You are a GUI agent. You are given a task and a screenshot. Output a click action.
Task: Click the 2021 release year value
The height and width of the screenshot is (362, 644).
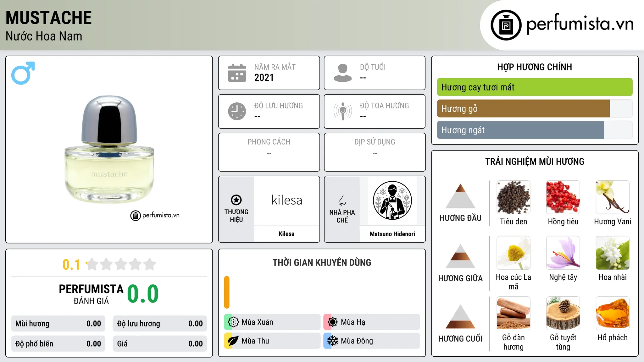(x=264, y=78)
